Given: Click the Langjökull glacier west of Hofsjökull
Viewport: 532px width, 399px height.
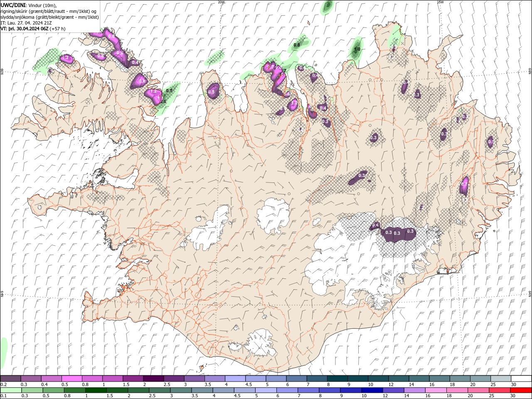Looking at the screenshot, I should (x=208, y=229).
